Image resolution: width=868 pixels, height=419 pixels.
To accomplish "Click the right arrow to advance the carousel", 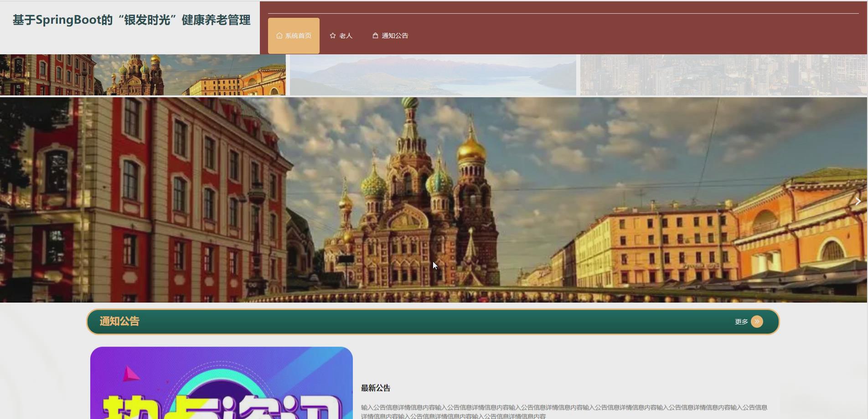I will [858, 200].
